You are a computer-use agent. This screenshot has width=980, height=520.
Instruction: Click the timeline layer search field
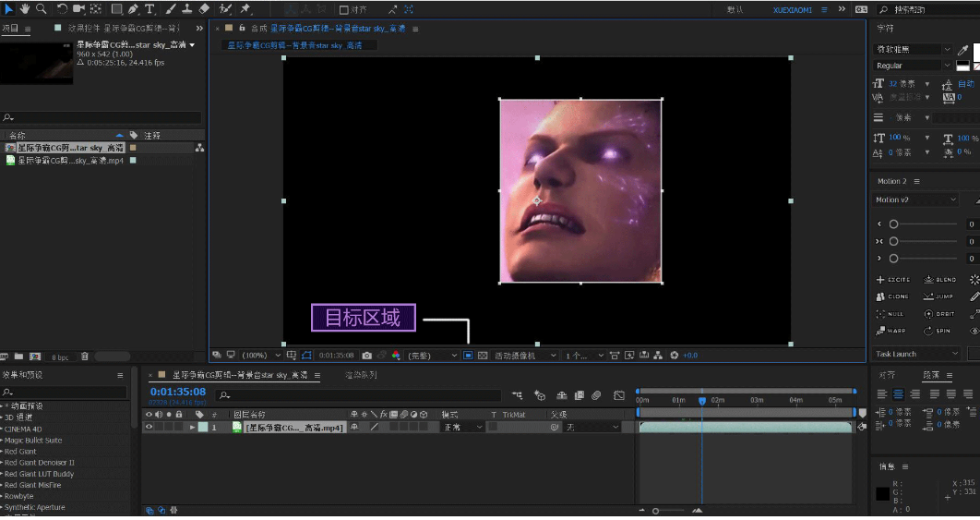click(x=359, y=395)
